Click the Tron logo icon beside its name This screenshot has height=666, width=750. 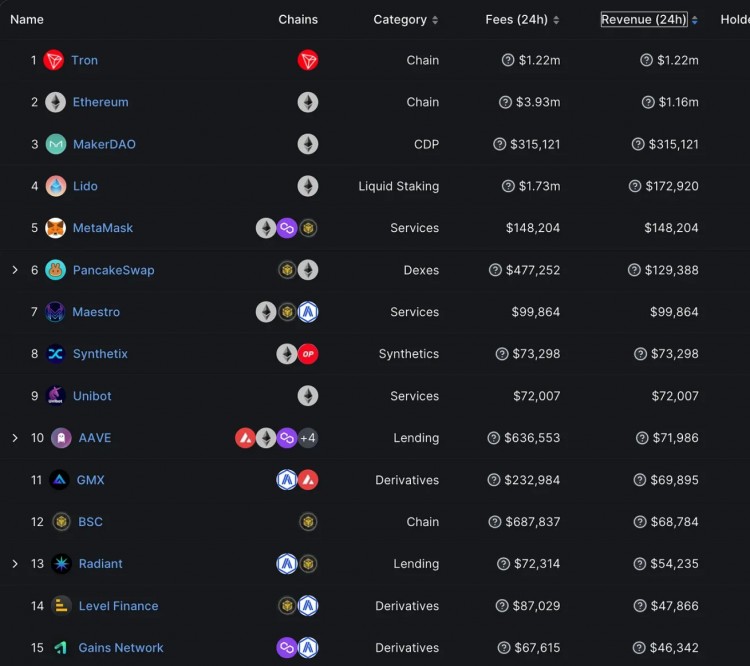[x=54, y=60]
